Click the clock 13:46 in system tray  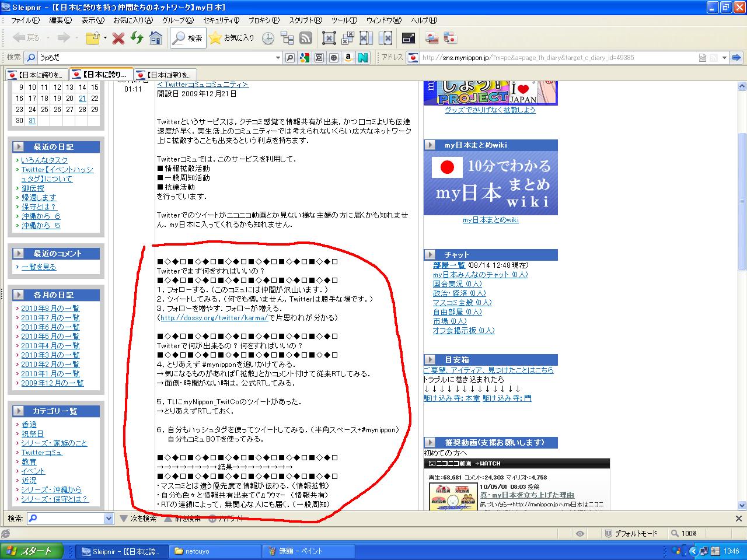731,551
